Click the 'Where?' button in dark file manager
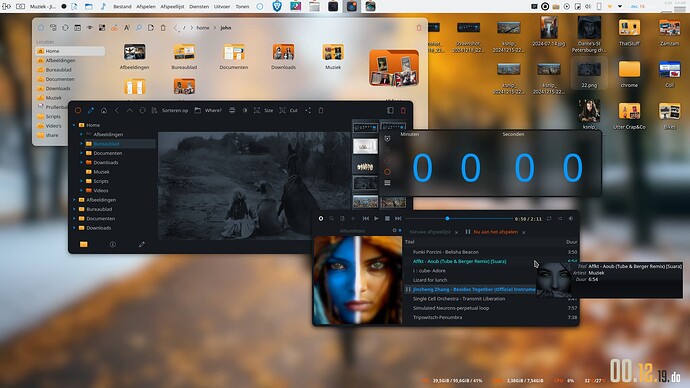The height and width of the screenshot is (388, 690). point(208,110)
